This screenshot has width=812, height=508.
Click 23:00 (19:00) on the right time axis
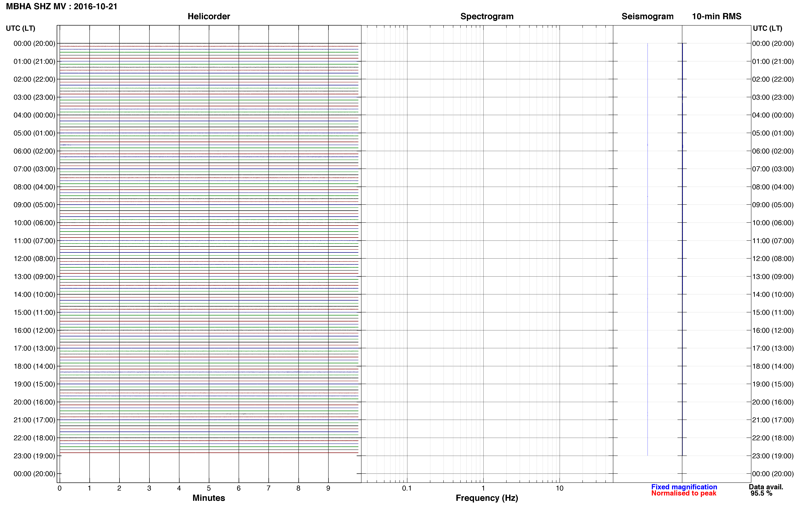tap(773, 456)
